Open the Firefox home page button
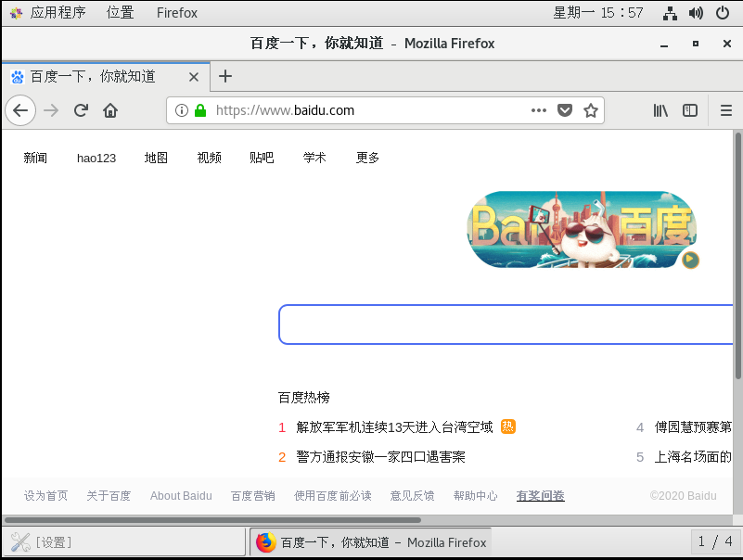743x560 pixels. point(110,110)
